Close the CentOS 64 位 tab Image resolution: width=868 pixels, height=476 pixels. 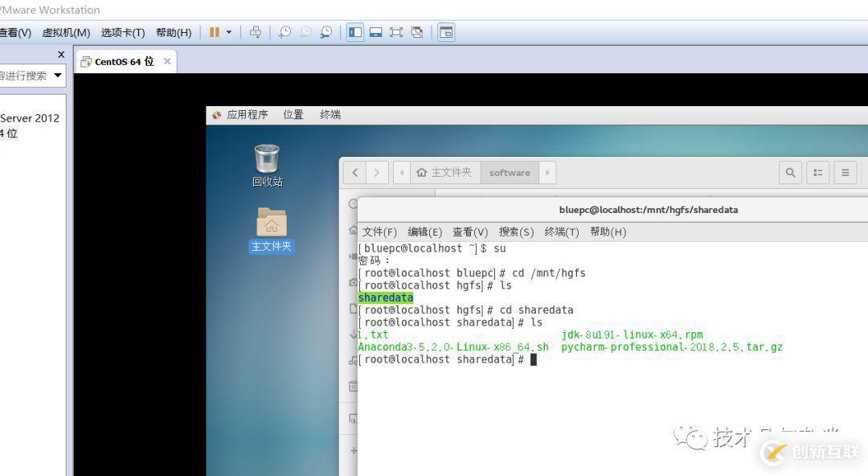coord(167,61)
